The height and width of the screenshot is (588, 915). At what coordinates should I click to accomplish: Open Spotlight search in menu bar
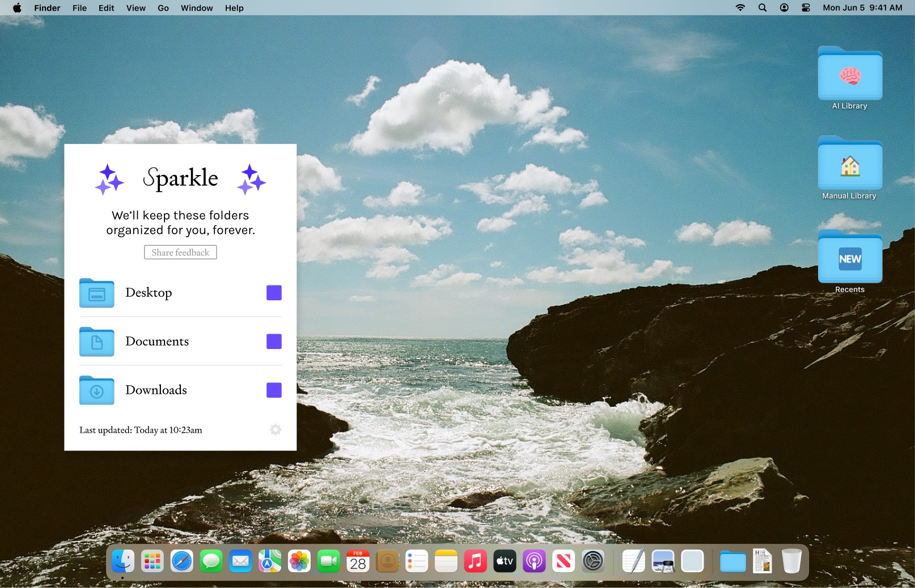pos(762,8)
